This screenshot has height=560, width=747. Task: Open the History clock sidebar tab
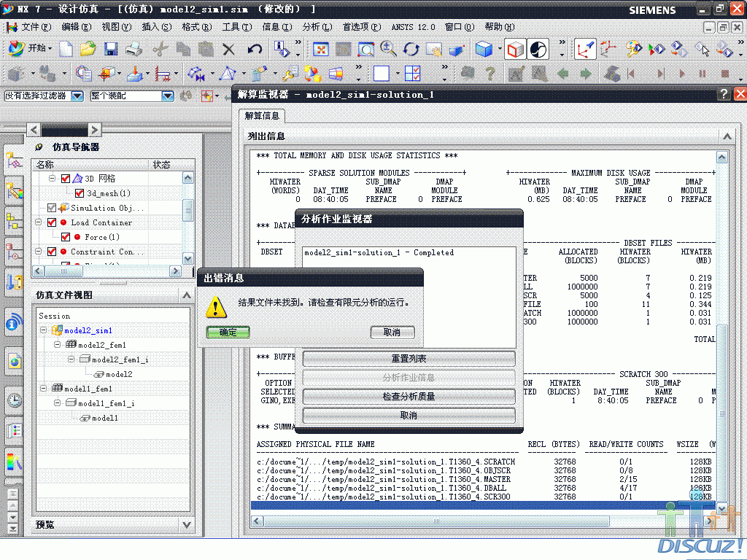point(15,401)
